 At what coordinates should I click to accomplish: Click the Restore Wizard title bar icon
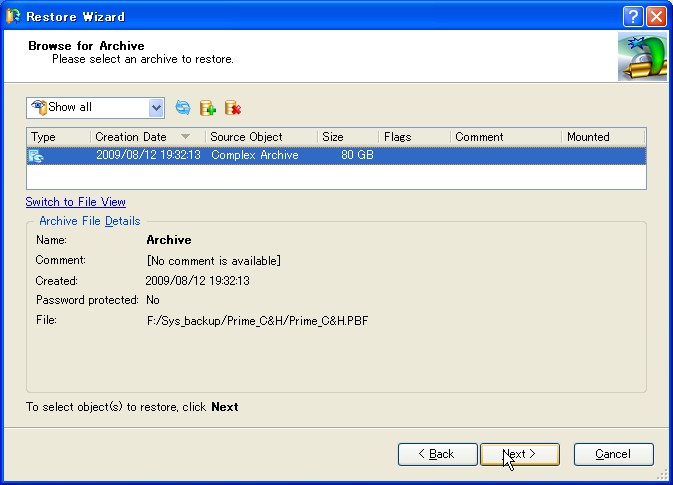(13, 16)
